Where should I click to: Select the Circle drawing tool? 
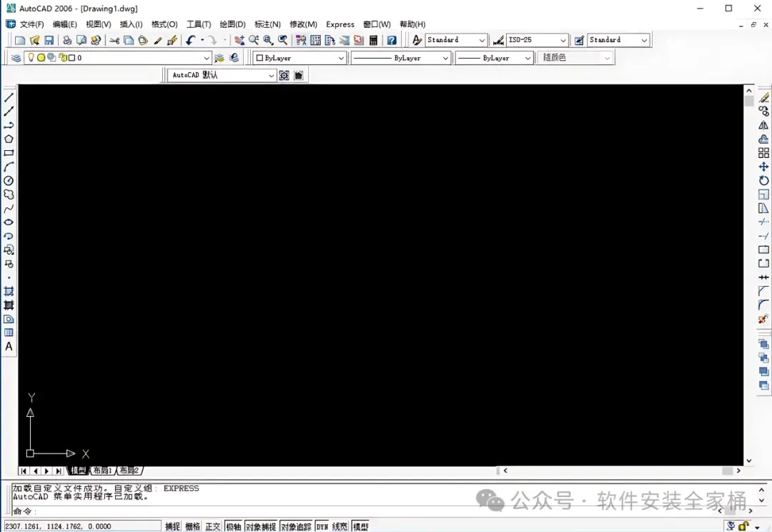tap(9, 181)
